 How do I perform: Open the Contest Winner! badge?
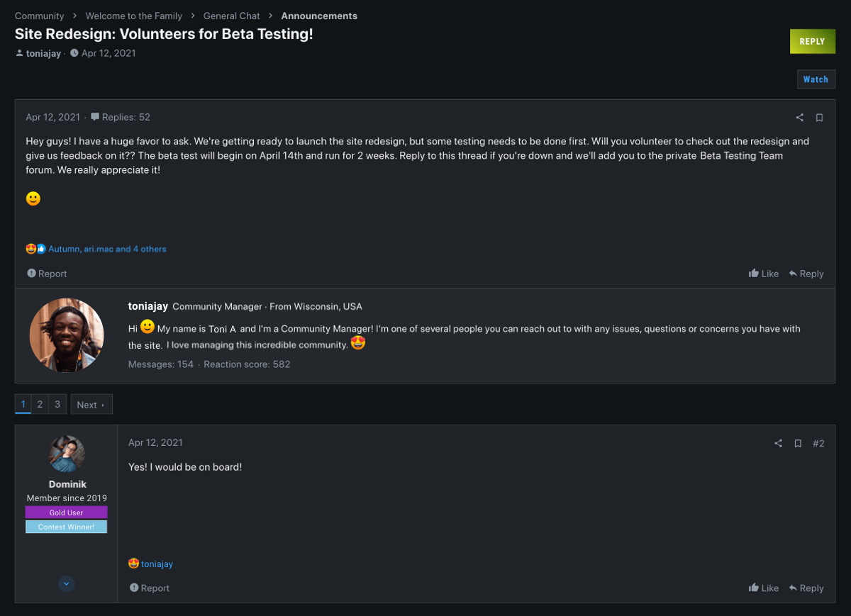67,527
